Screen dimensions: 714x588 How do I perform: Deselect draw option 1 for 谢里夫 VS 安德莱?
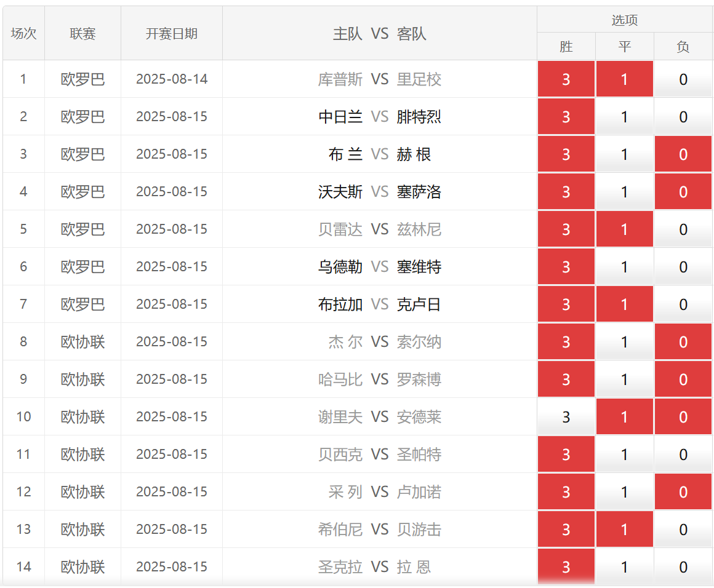tap(624, 417)
